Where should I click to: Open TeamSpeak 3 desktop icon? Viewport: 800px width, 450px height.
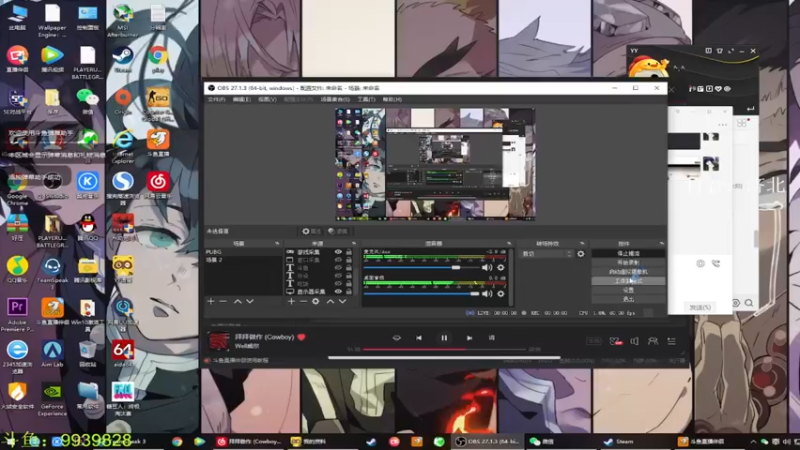[52, 273]
